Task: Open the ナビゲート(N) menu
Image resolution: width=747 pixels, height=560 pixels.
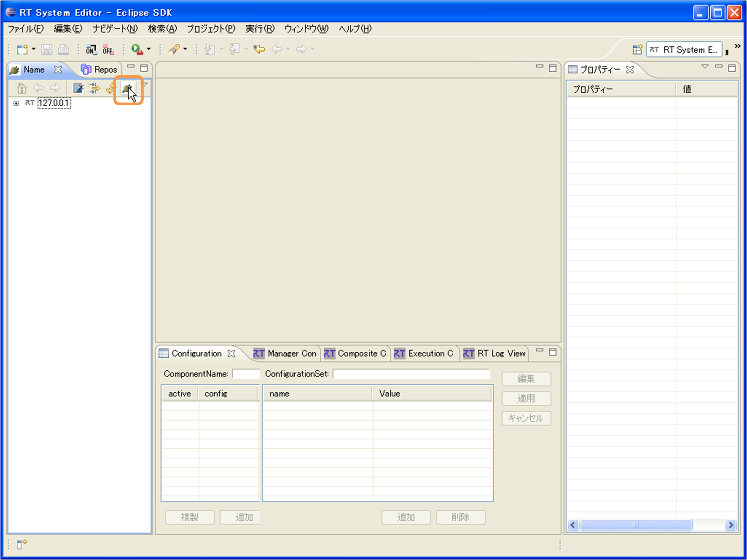Action: (115, 29)
